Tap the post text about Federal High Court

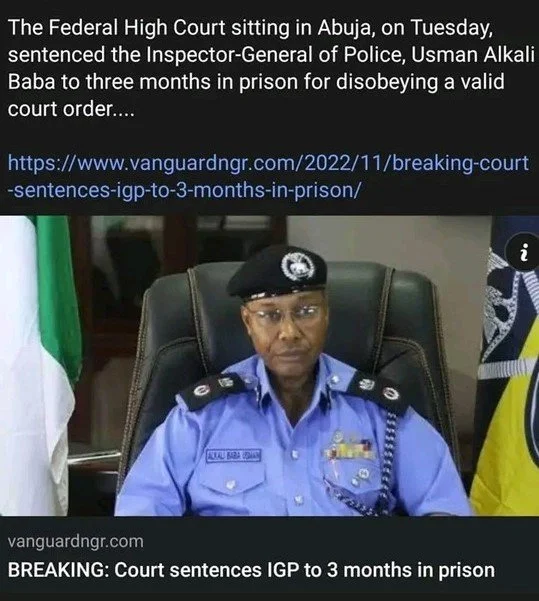click(270, 68)
